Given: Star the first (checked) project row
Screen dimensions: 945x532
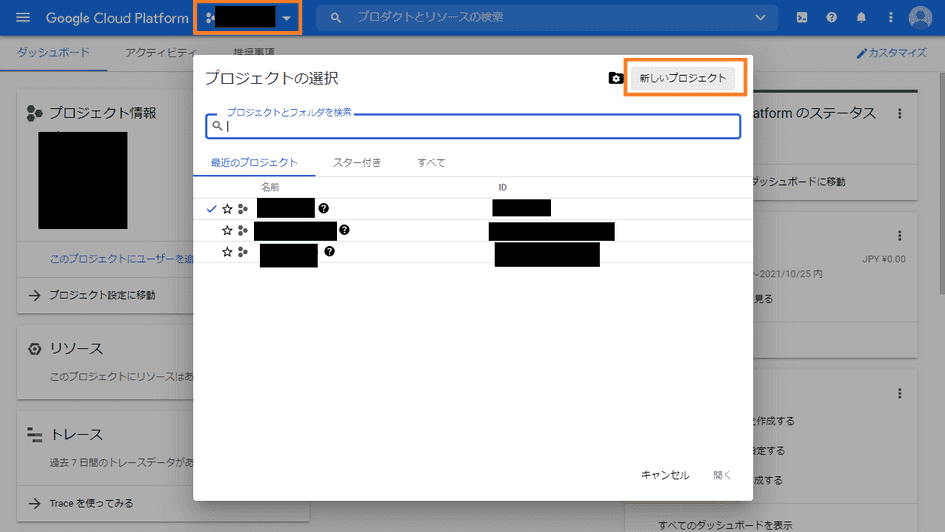Looking at the screenshot, I should (227, 209).
